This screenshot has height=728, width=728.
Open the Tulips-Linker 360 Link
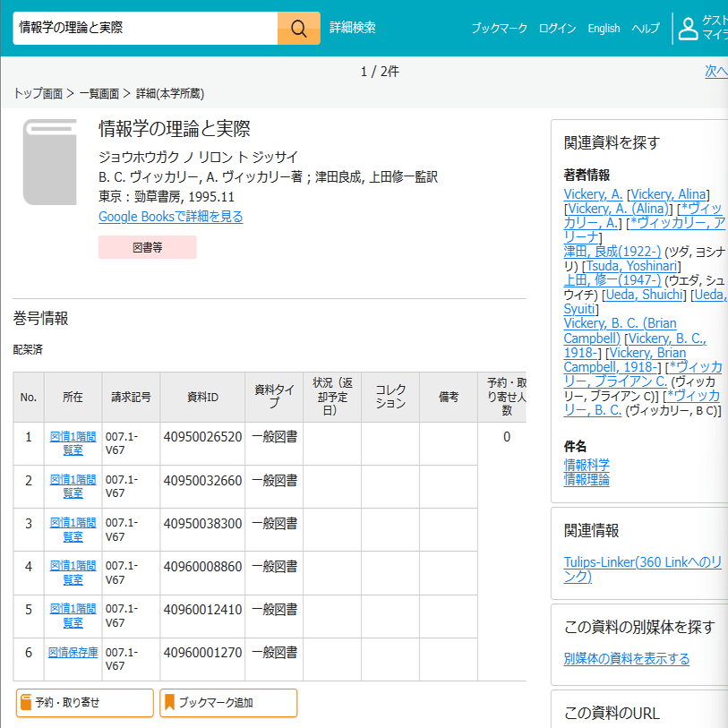643,570
